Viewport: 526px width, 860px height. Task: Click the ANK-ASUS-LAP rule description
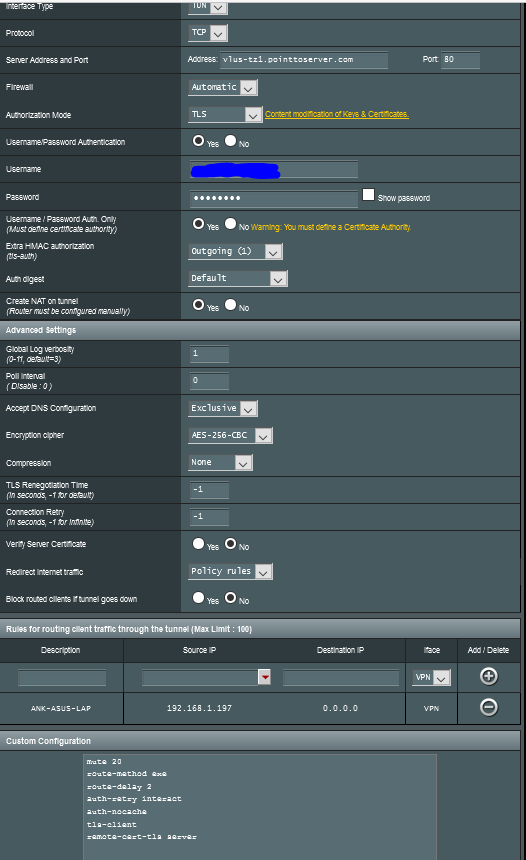pyautogui.click(x=61, y=709)
